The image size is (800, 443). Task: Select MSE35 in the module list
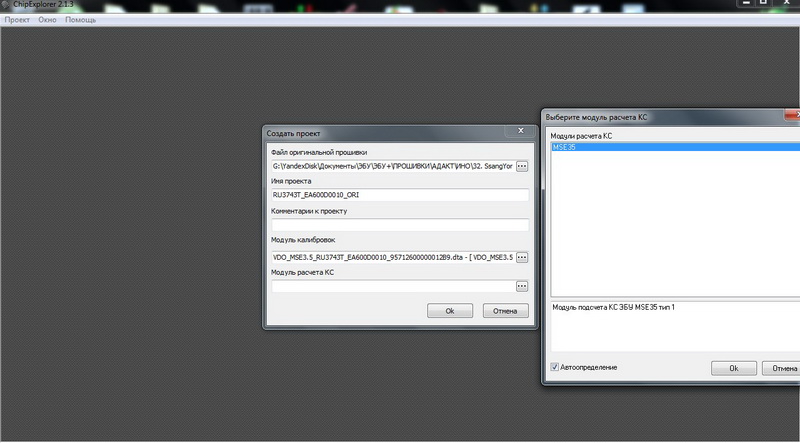[564, 147]
